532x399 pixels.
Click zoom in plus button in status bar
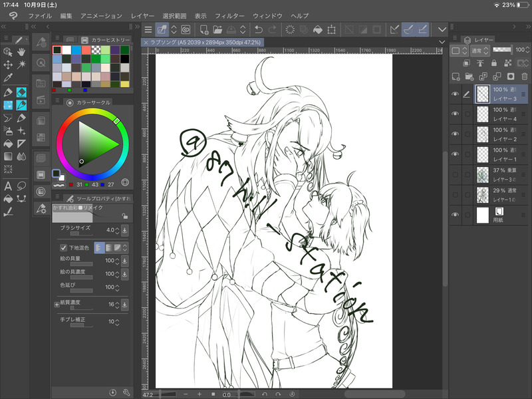tap(199, 394)
